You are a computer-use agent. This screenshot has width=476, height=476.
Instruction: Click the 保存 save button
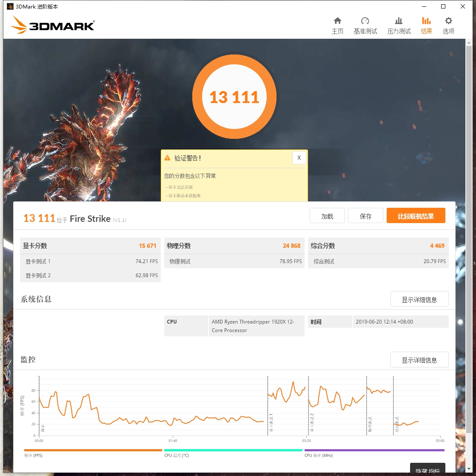pyautogui.click(x=365, y=215)
